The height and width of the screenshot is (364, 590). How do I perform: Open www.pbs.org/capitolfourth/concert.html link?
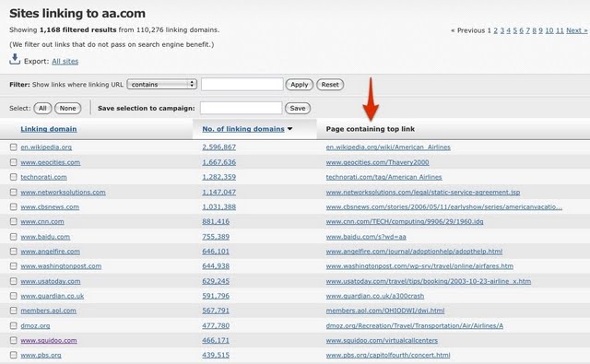coord(388,355)
